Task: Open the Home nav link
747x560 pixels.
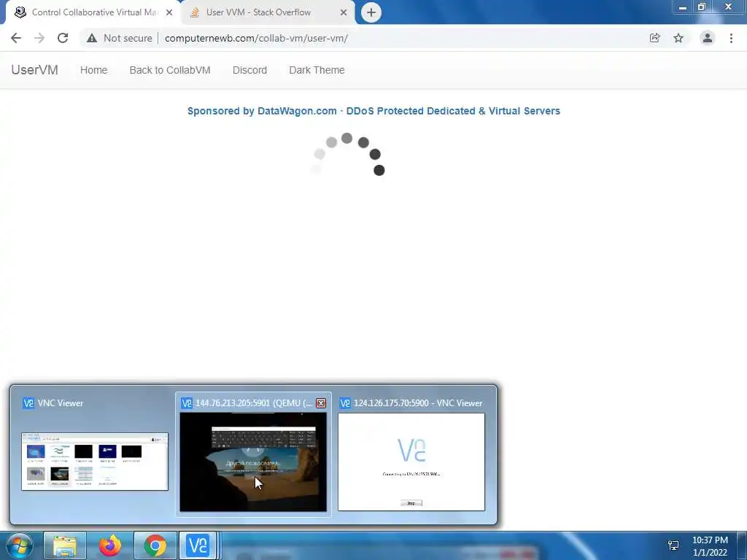Action: point(94,70)
